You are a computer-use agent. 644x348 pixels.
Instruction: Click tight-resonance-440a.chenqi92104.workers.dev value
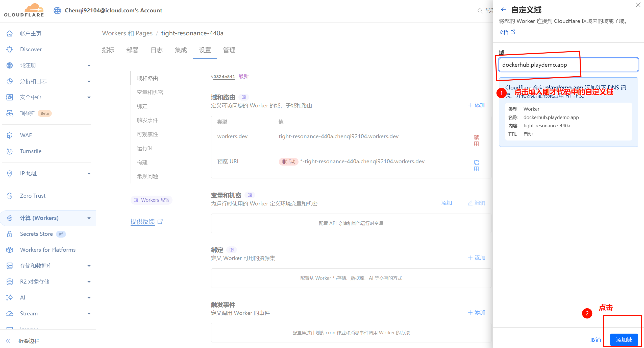tap(339, 136)
